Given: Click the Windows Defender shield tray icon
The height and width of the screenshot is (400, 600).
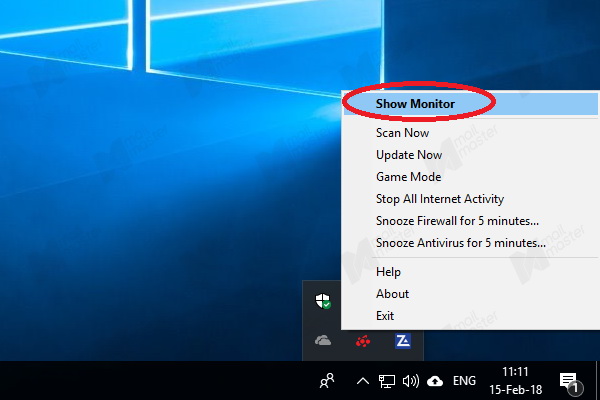Looking at the screenshot, I should coord(323,301).
